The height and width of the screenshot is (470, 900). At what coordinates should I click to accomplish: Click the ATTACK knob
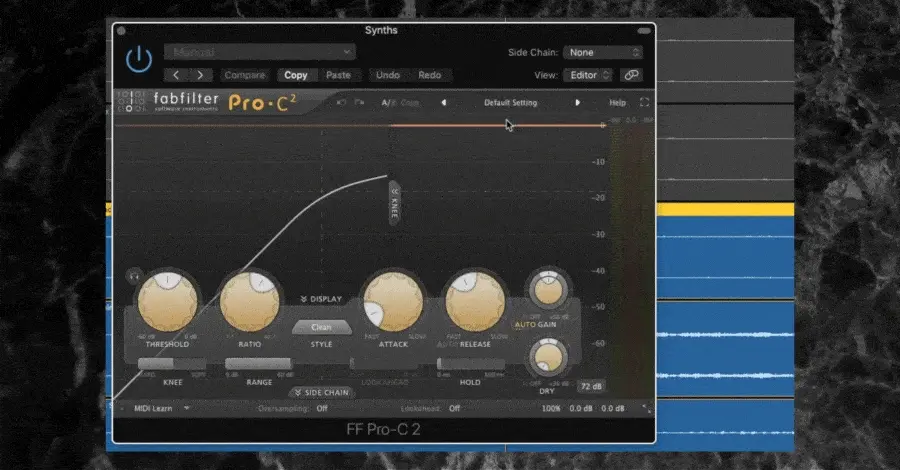393,302
